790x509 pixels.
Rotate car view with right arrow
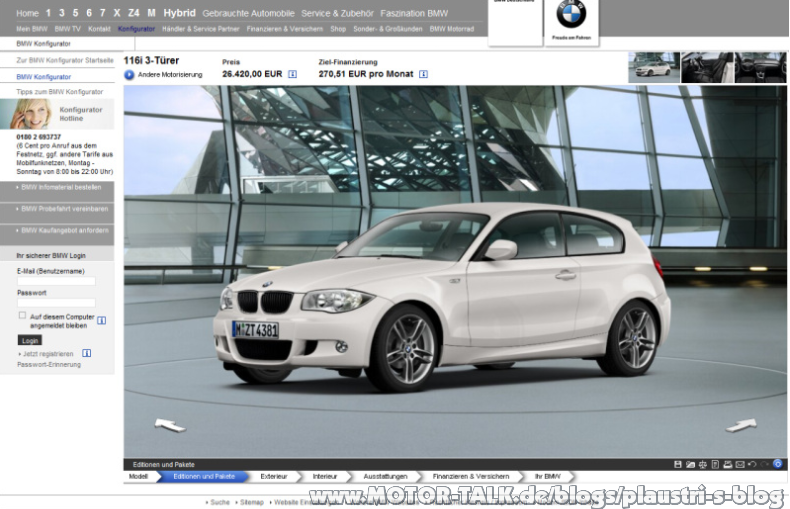pyautogui.click(x=741, y=425)
